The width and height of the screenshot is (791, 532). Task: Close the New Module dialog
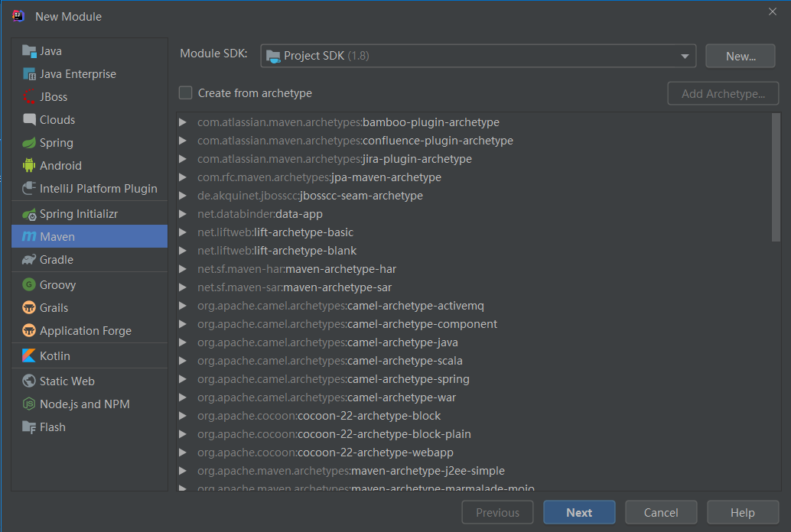tap(773, 11)
